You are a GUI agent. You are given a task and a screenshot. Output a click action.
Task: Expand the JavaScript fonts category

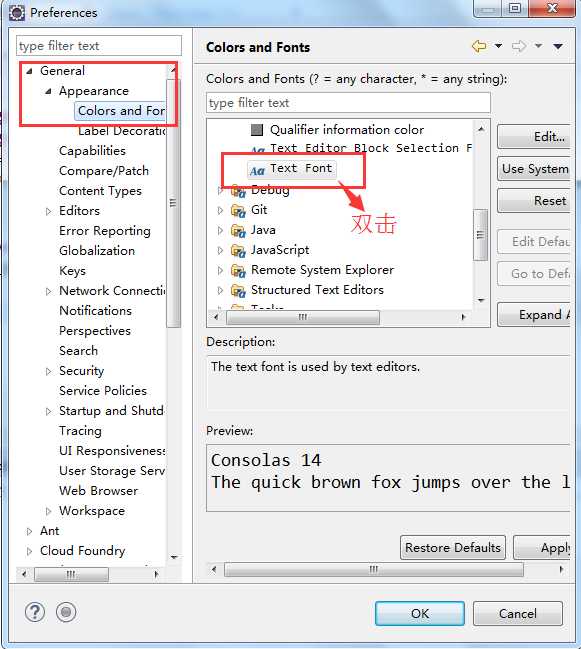coord(220,250)
